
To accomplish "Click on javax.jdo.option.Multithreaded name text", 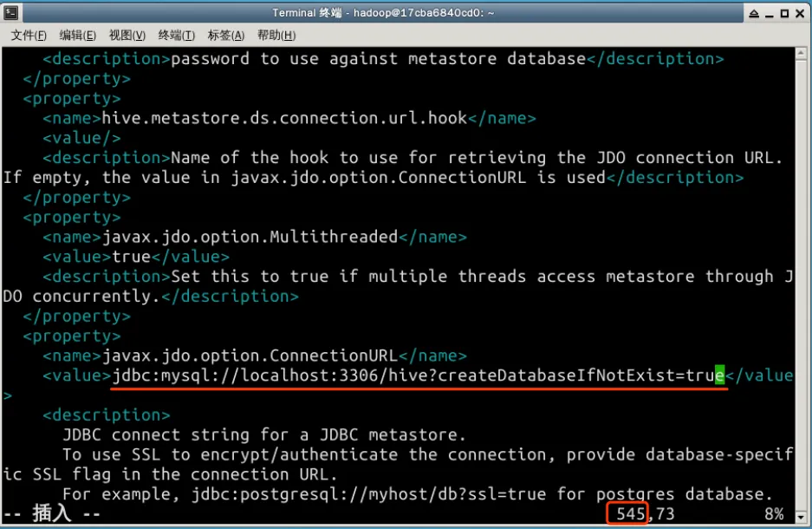I will point(250,238).
